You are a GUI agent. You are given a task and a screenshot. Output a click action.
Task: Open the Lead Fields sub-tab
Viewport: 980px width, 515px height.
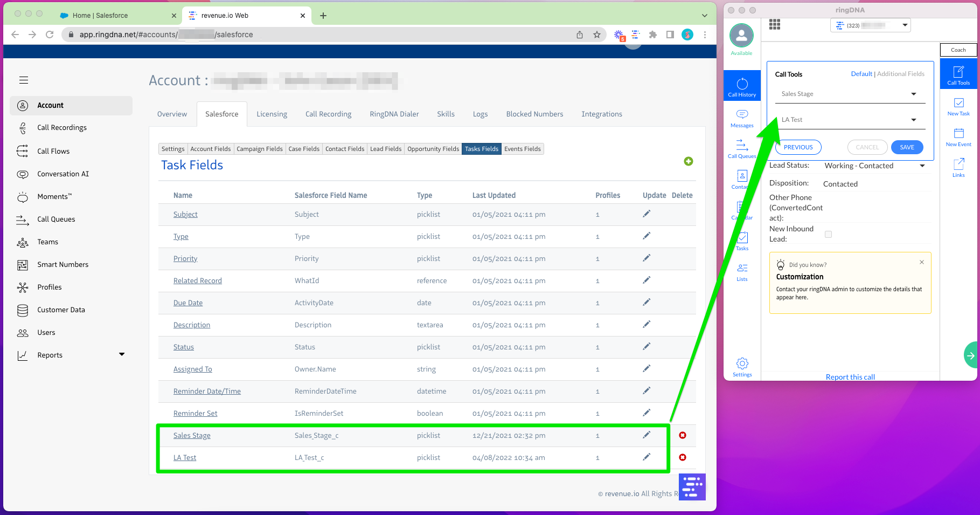pos(386,149)
